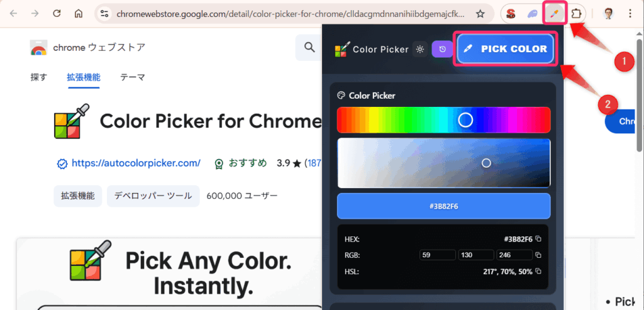Screen dimensions: 644x310
Task: Open the Chrome extensions puzzle icon
Action: pyautogui.click(x=576, y=14)
